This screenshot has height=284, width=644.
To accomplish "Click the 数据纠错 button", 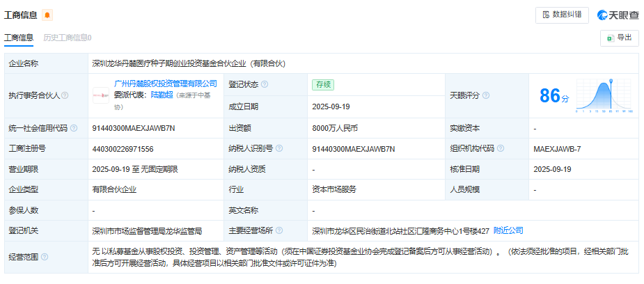I will coord(562,15).
